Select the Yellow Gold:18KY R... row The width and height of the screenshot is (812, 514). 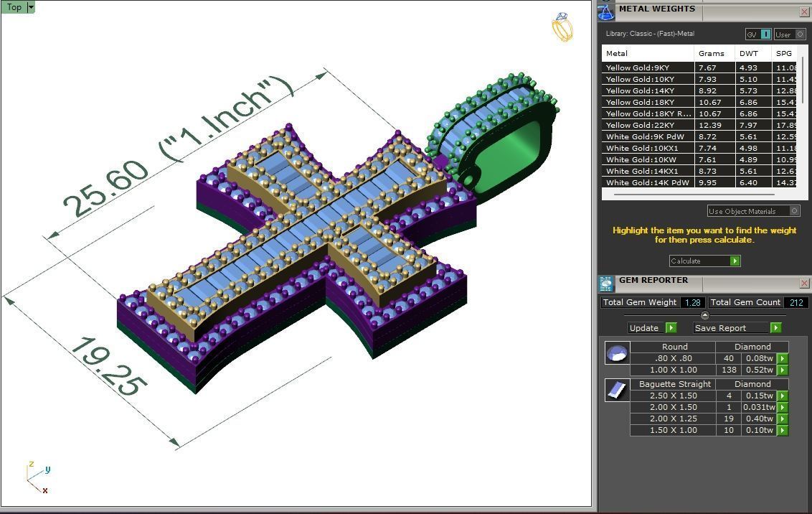699,113
